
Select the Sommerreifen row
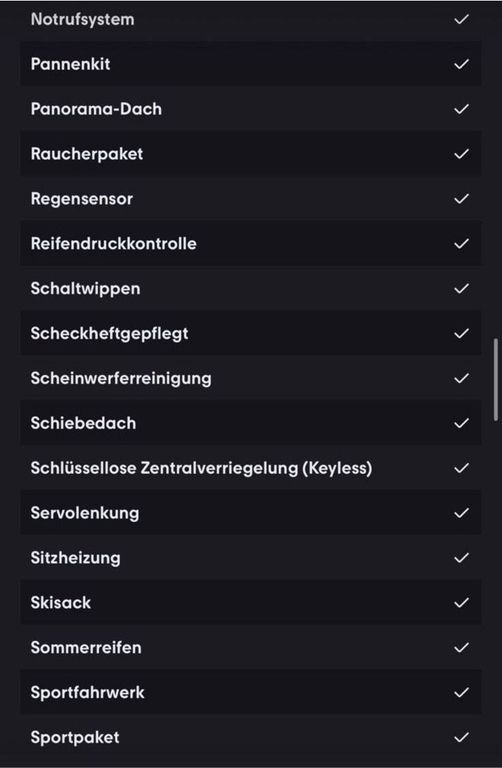251,648
